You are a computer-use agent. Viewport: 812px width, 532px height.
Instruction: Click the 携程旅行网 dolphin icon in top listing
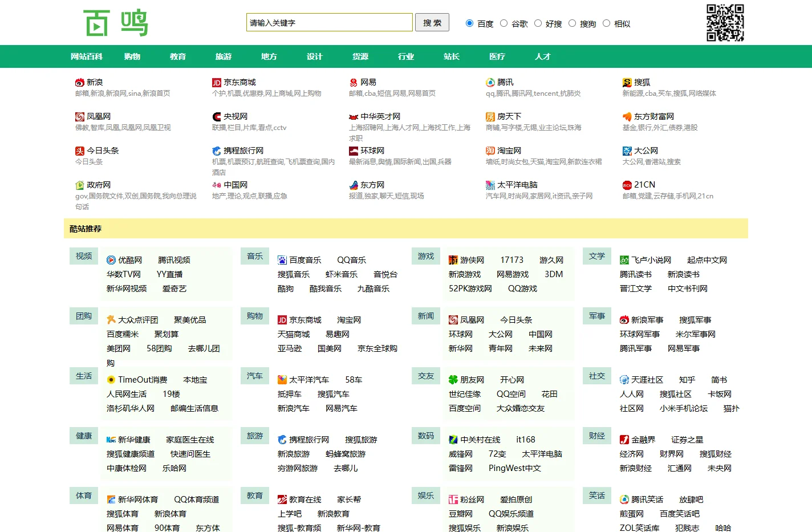217,151
